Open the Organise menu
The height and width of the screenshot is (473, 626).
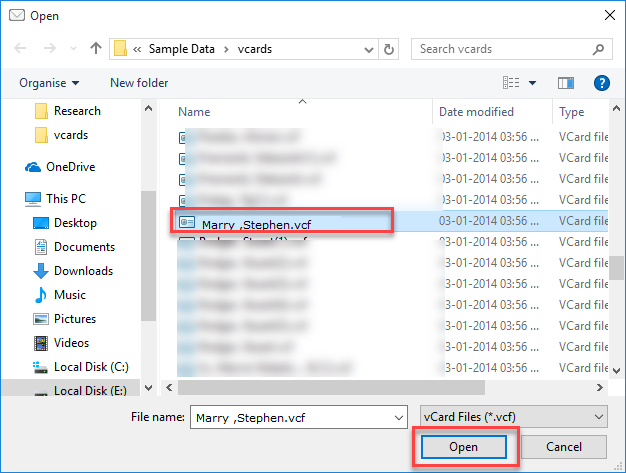49,83
